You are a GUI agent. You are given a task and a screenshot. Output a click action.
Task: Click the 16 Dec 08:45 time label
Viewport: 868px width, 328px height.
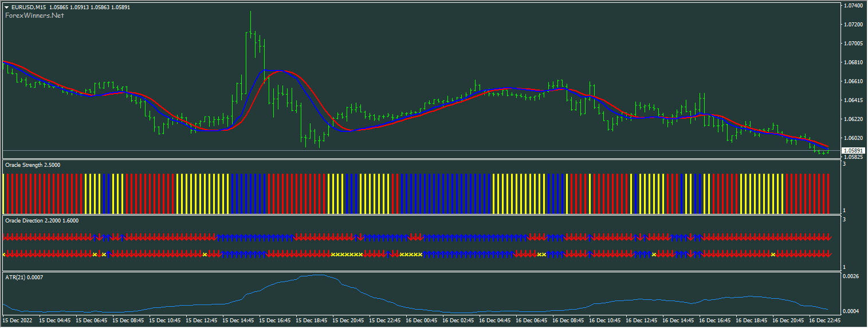(569, 320)
